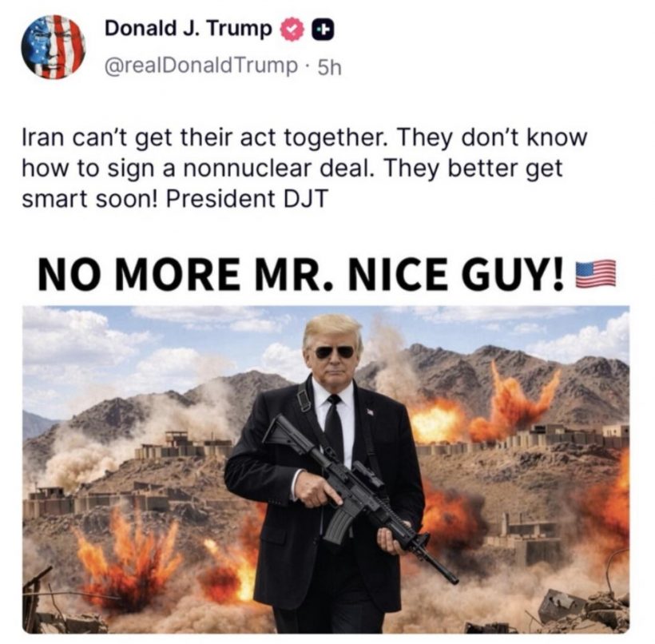Screen dimensions: 655x644
Task: Click the rubble in image's bottom right
Action: (x=577, y=610)
